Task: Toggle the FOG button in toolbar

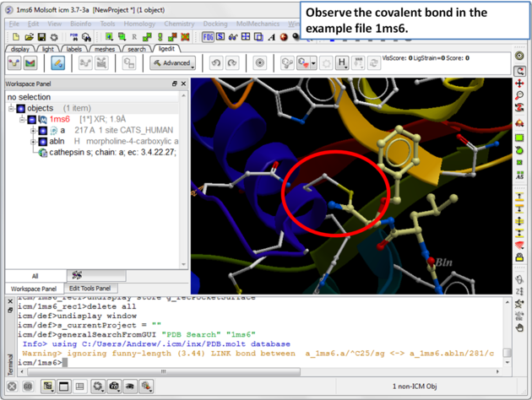Action: pos(208,37)
